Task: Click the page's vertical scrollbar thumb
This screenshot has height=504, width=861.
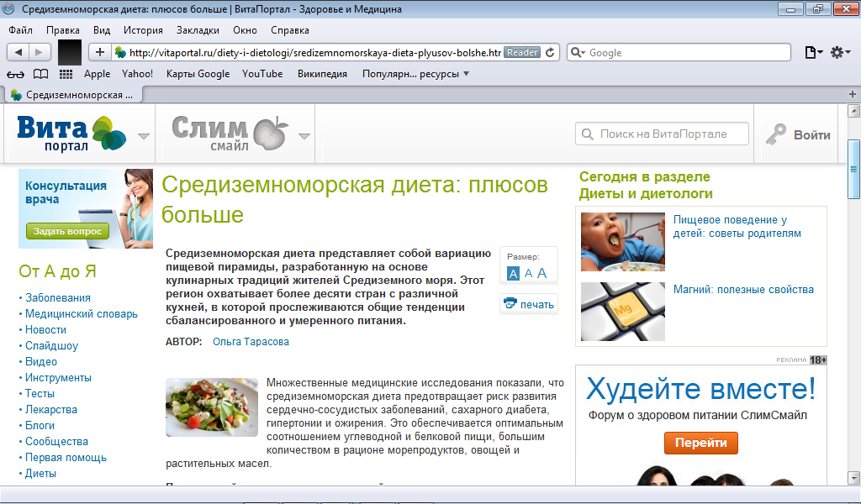Action: [853, 170]
